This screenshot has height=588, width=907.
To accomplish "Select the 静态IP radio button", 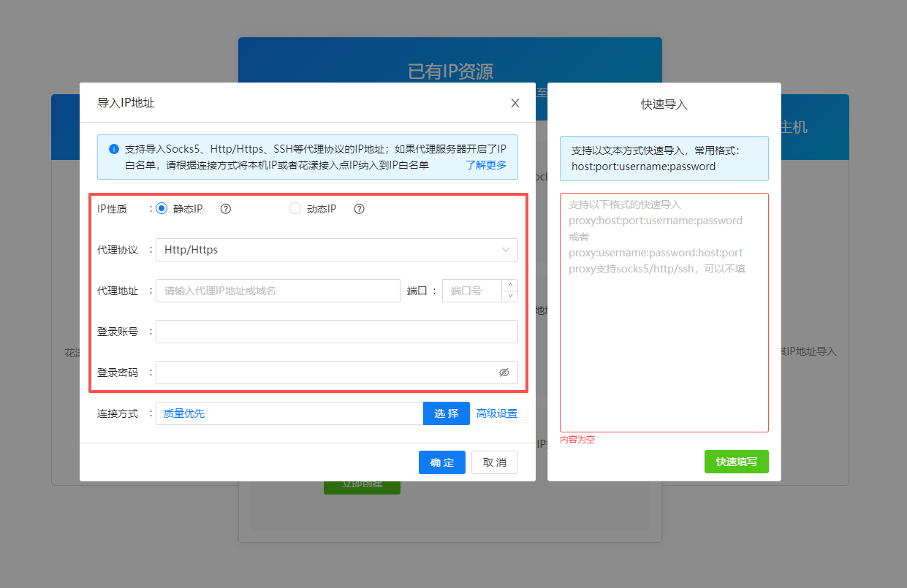I will 161,208.
